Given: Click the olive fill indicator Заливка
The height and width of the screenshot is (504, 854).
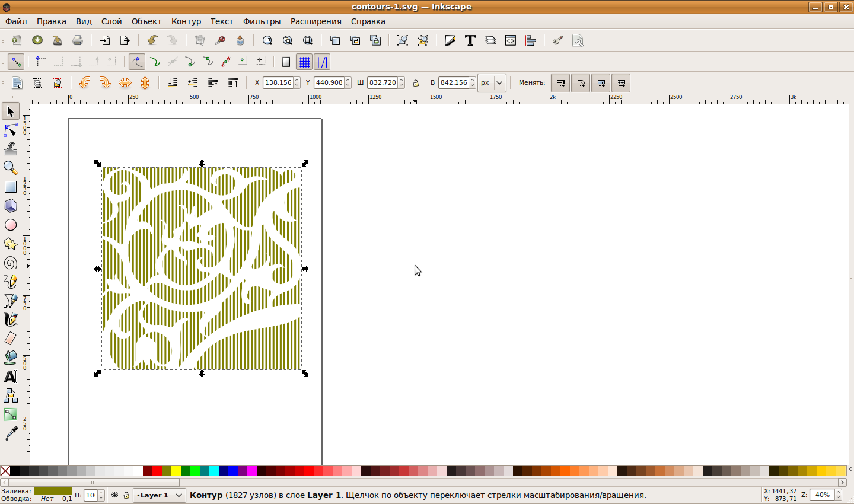Looking at the screenshot, I should [x=53, y=491].
